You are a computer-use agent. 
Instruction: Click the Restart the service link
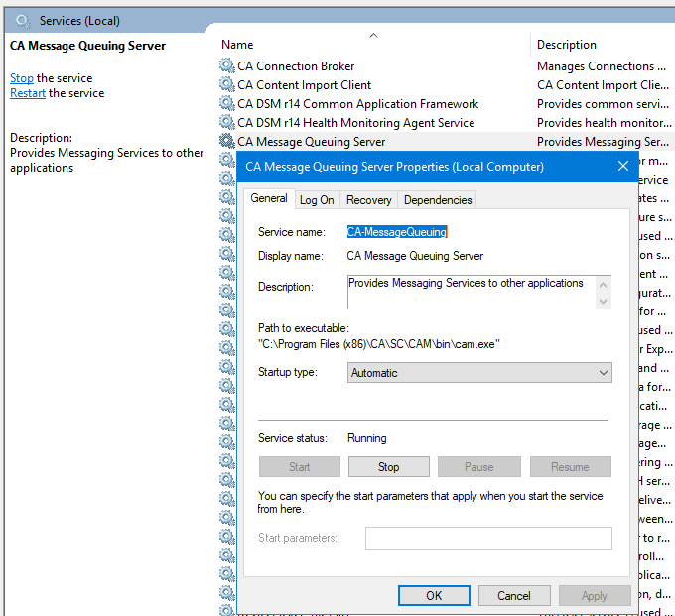[x=27, y=93]
